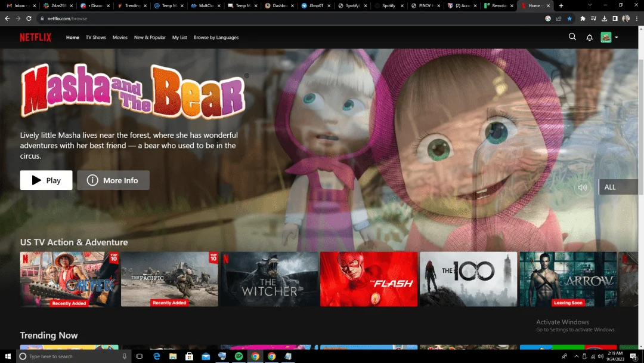644x363 pixels.
Task: Reload the Netflix page
Action: click(29, 19)
